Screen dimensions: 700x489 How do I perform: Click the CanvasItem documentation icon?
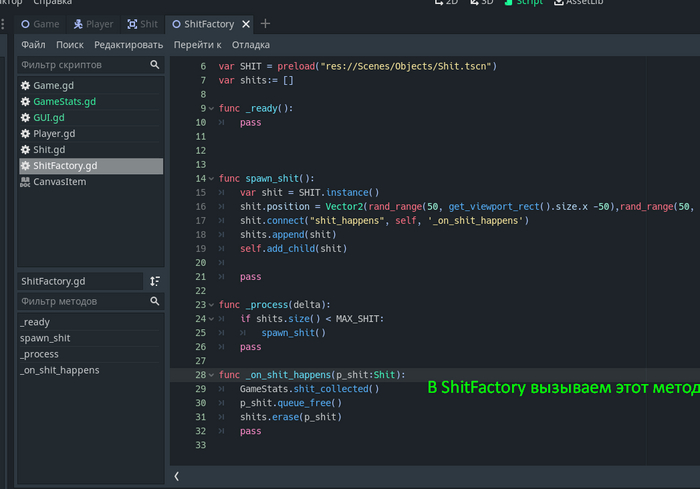(x=25, y=182)
